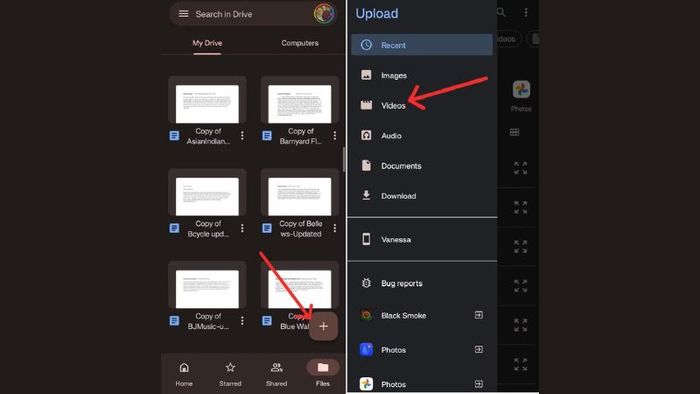The image size is (700, 394).
Task: Select Videos in Upload panel
Action: pyautogui.click(x=422, y=106)
